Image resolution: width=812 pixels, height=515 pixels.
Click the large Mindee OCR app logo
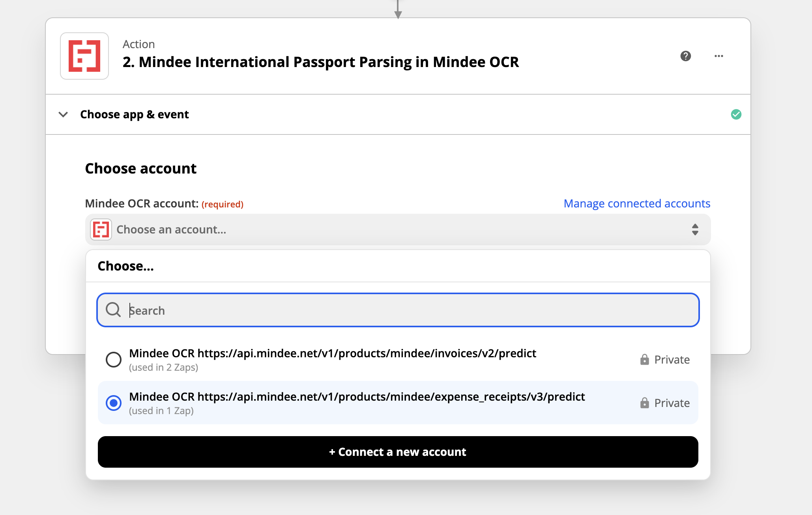click(x=84, y=56)
